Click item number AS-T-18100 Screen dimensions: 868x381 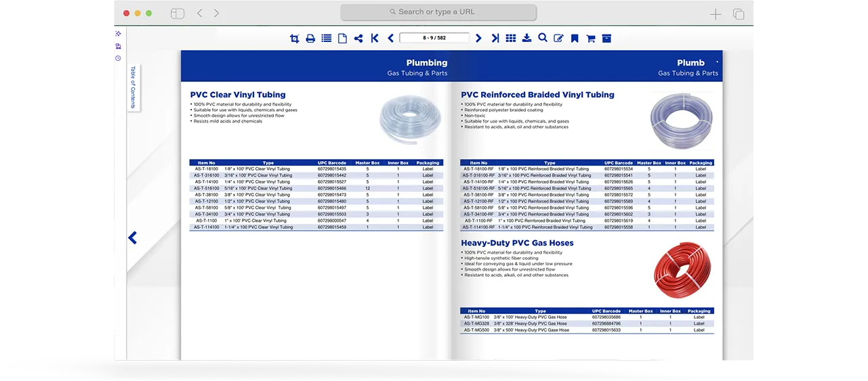(207, 169)
